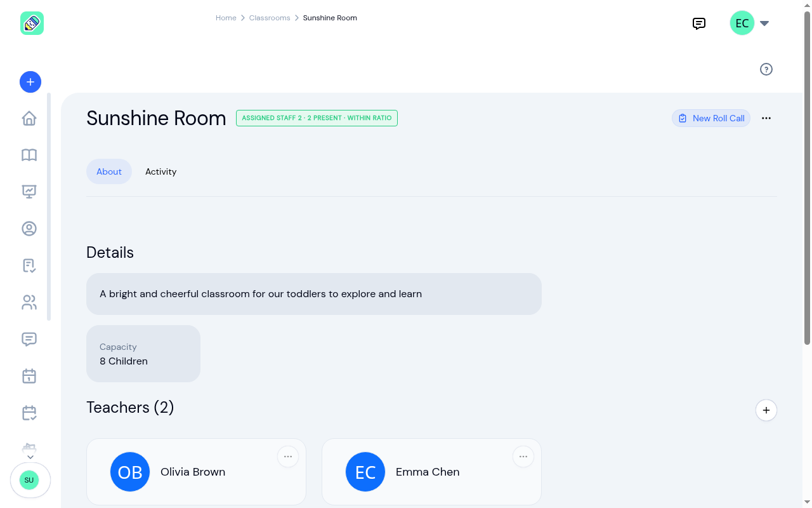
Task: Click the Teachers (2) heading
Action: 130,407
